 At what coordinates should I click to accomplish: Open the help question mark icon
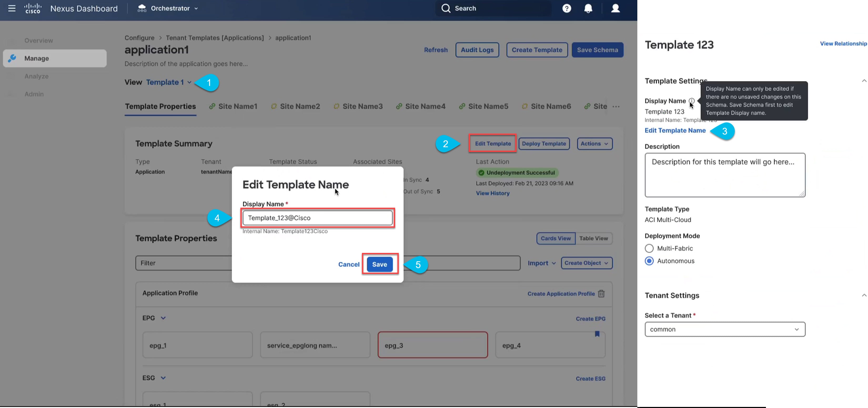[567, 8]
